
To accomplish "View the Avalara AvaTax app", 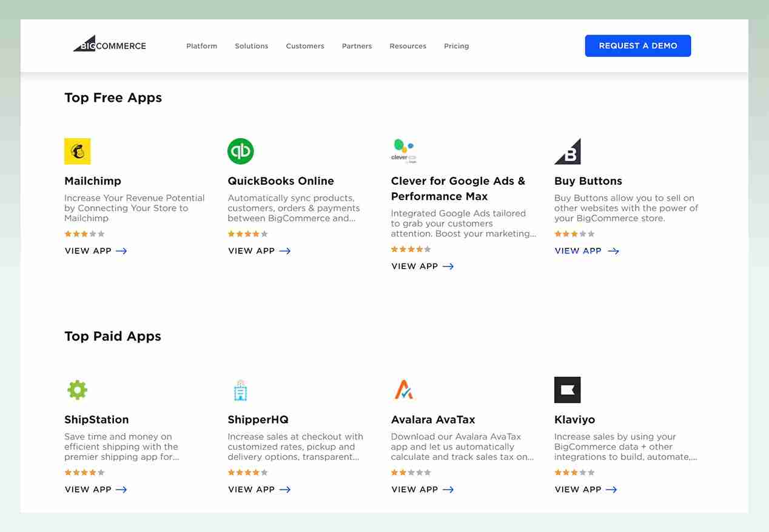I will click(x=423, y=490).
